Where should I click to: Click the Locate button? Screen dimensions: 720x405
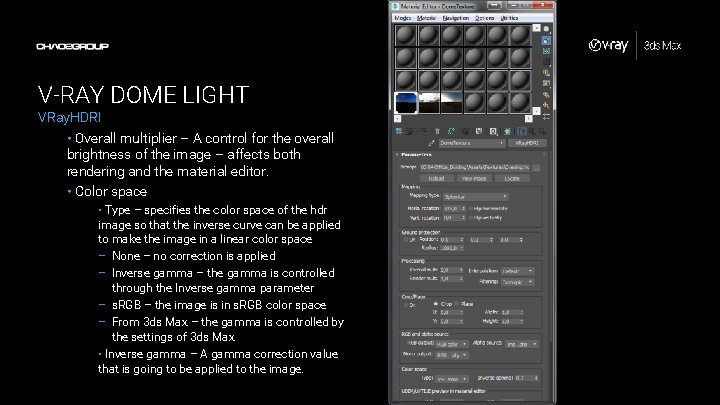pyautogui.click(x=512, y=179)
